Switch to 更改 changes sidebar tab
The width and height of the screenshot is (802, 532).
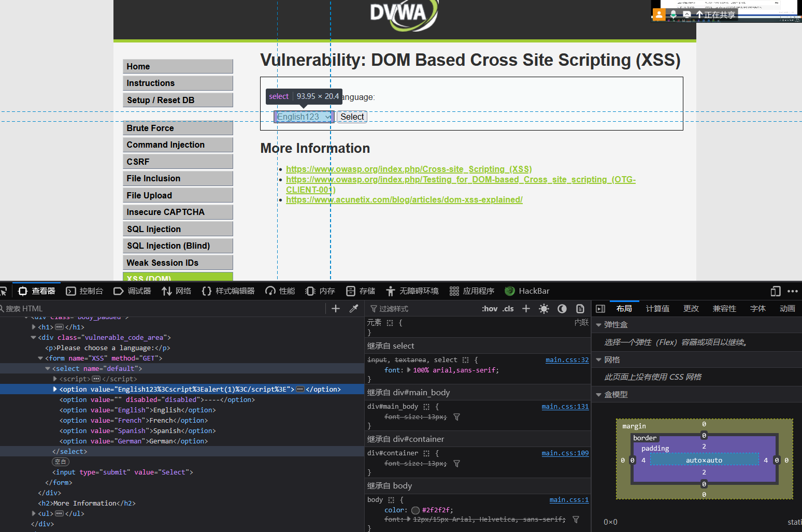691,309
